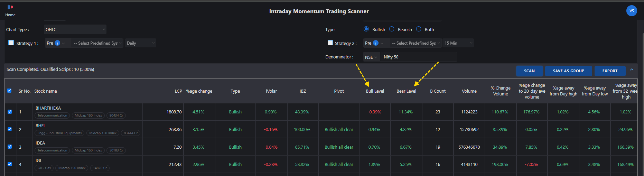Click the IGL stock name
644x176 pixels.
pos(39,161)
